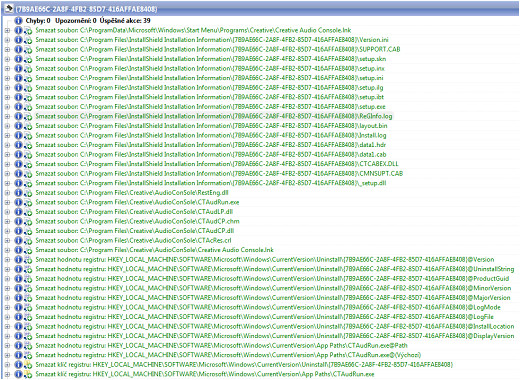Click the info icon on the data1.cab row
Screen dimensions: 520x380
(18, 155)
